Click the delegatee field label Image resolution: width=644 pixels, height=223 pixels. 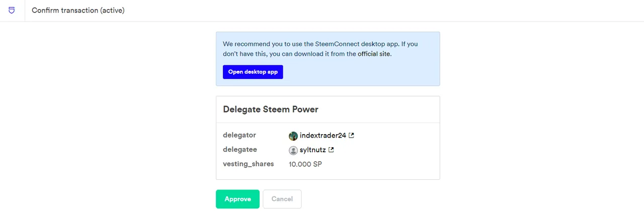(x=240, y=149)
